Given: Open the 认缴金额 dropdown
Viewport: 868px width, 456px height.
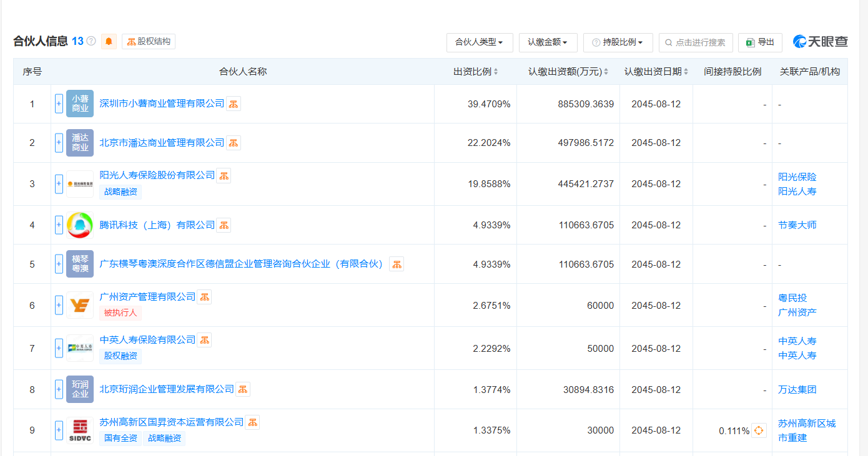Looking at the screenshot, I should [548, 42].
